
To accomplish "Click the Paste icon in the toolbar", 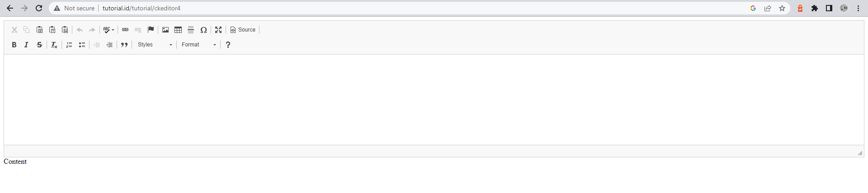I will 39,30.
